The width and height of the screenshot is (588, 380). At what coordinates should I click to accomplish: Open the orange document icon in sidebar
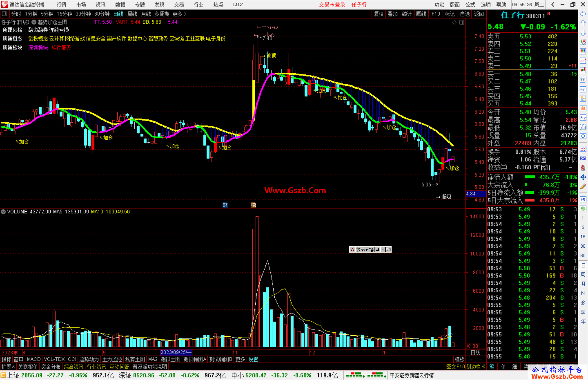(583, 108)
